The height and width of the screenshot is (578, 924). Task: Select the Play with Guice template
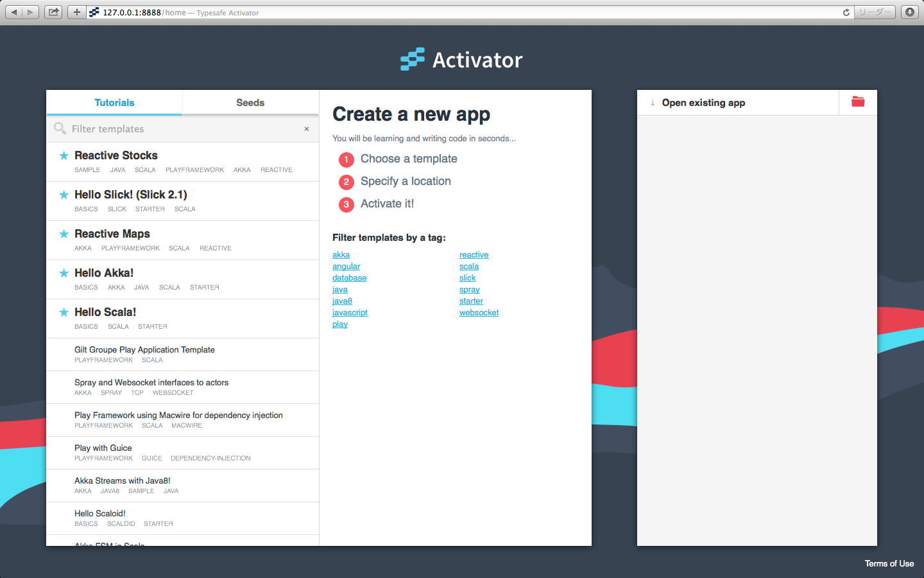click(x=182, y=453)
